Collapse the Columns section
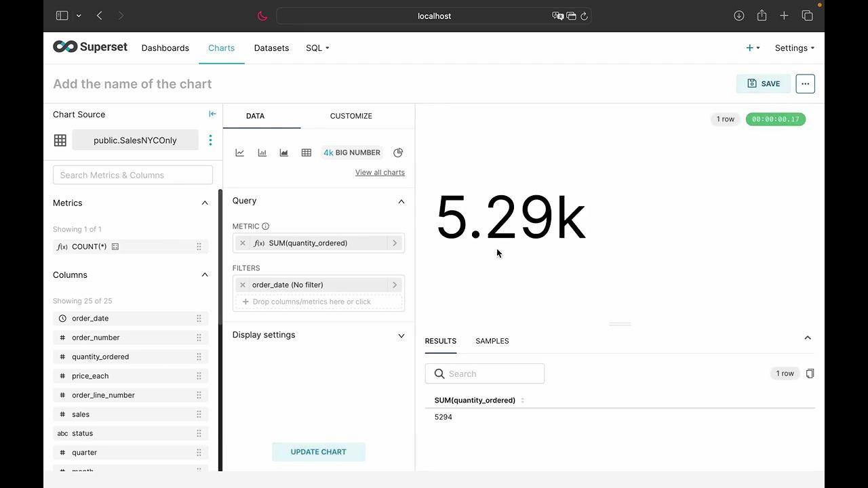The height and width of the screenshot is (488, 868). tap(205, 274)
